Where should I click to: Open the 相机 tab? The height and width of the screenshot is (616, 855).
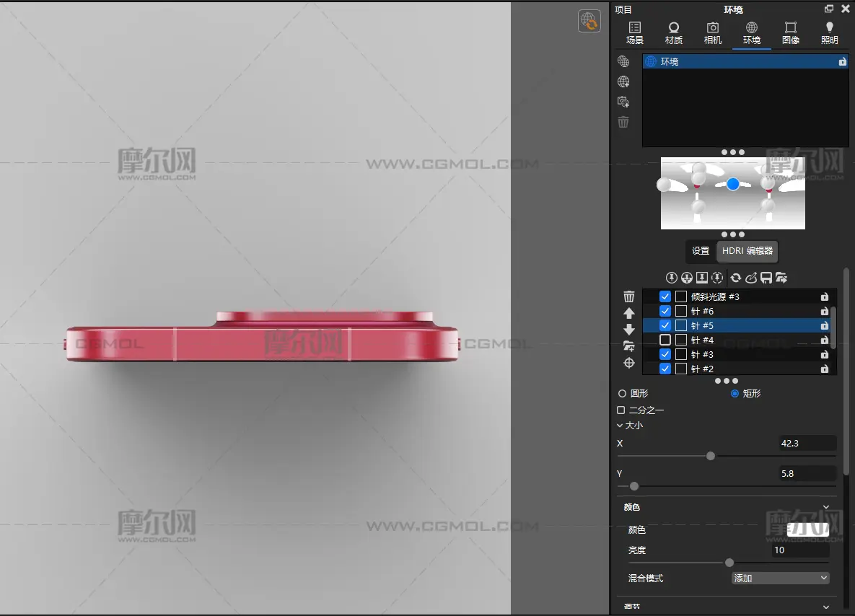click(713, 33)
